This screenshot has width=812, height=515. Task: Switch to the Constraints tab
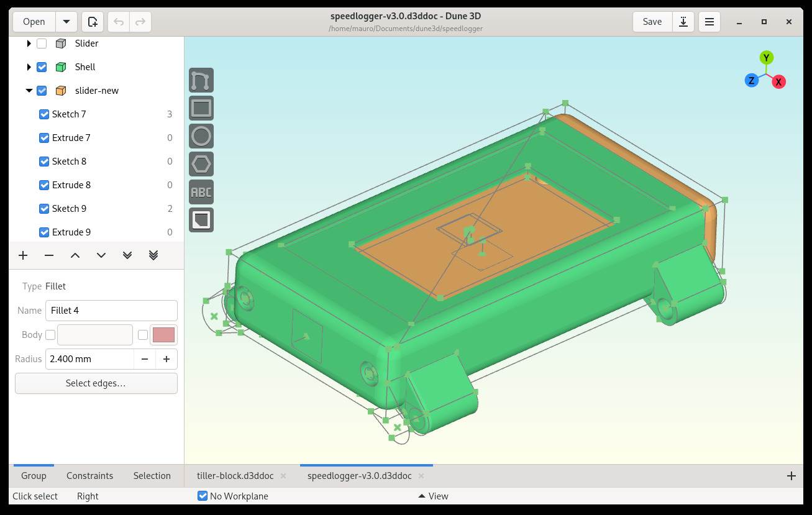tap(89, 476)
